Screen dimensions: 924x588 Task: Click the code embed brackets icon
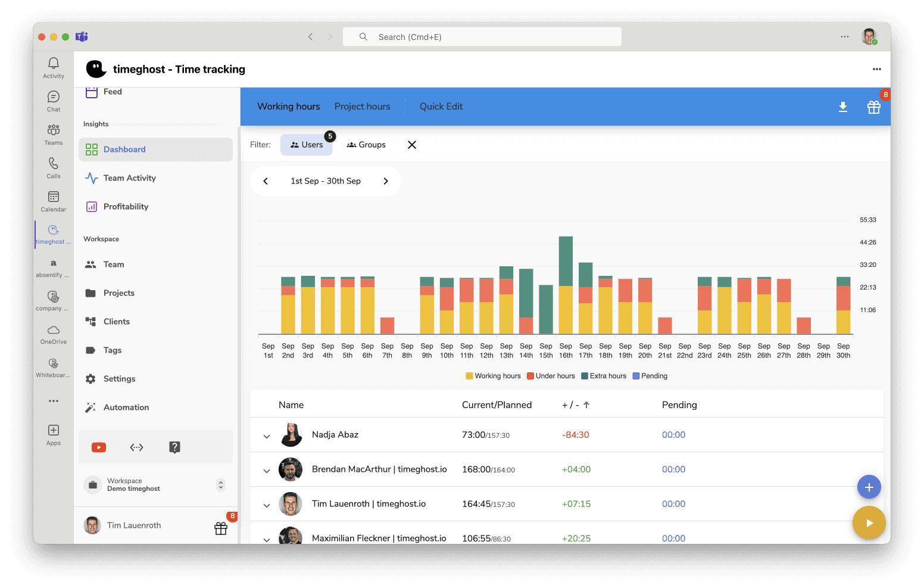(x=136, y=447)
